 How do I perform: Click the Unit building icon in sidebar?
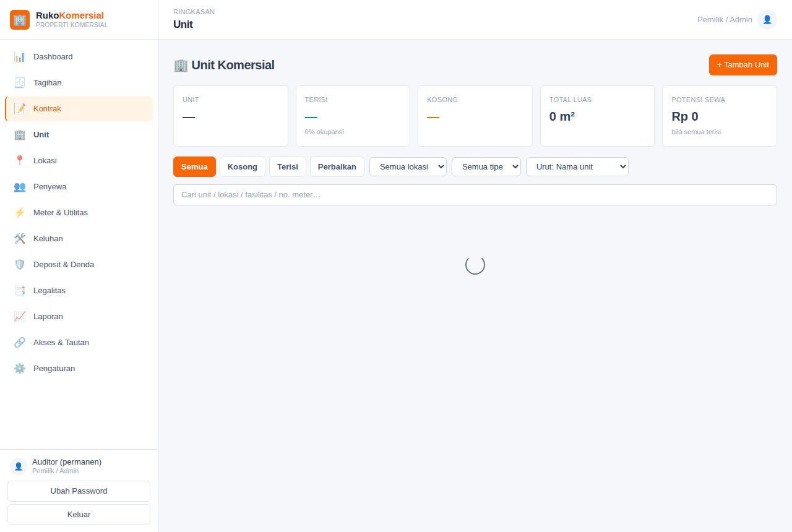[x=20, y=135]
